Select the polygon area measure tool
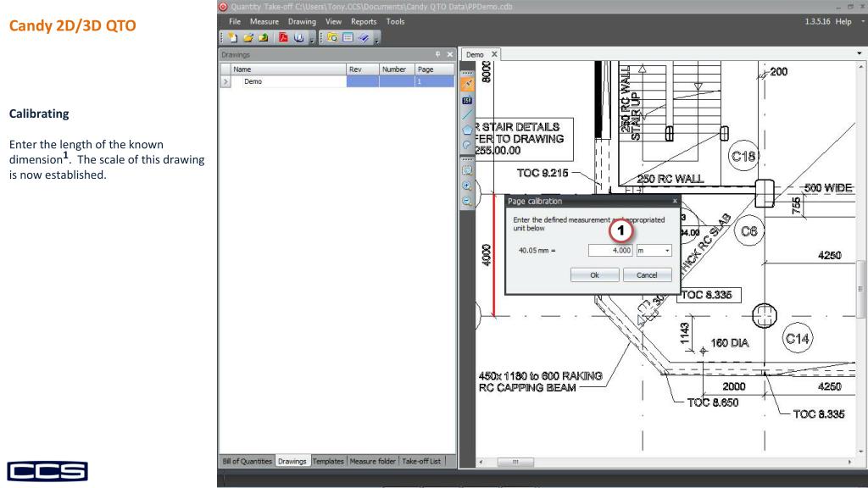This screenshot has height=488, width=868. tap(467, 130)
